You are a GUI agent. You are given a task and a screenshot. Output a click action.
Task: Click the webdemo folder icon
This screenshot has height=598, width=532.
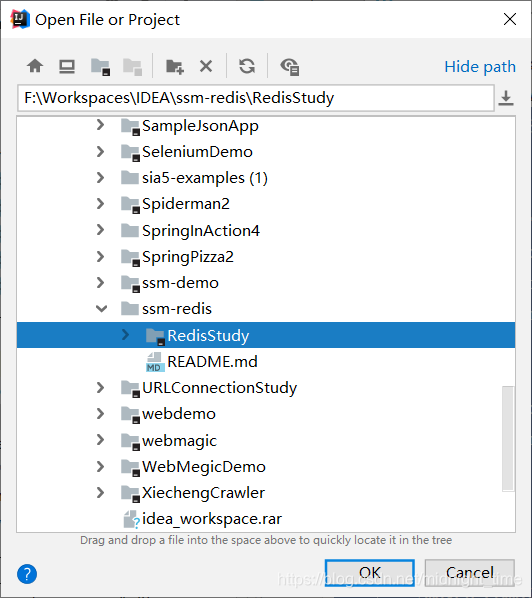coord(130,415)
